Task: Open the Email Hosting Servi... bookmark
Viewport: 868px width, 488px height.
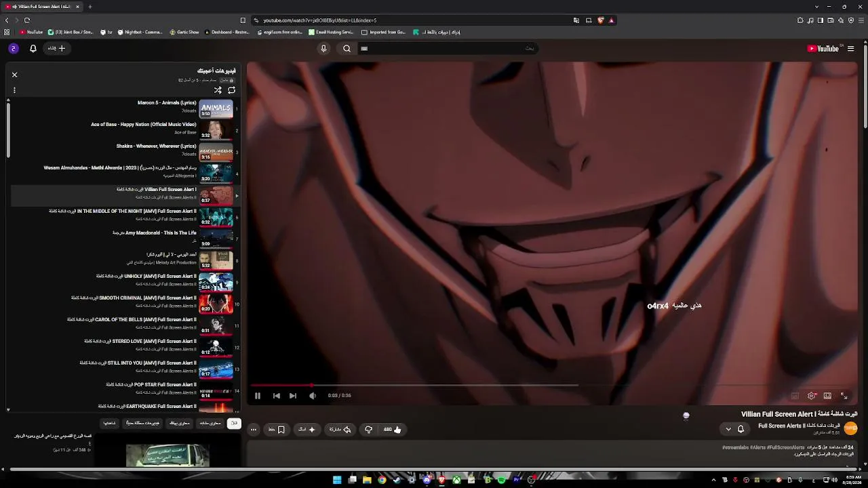Action: pyautogui.click(x=331, y=32)
